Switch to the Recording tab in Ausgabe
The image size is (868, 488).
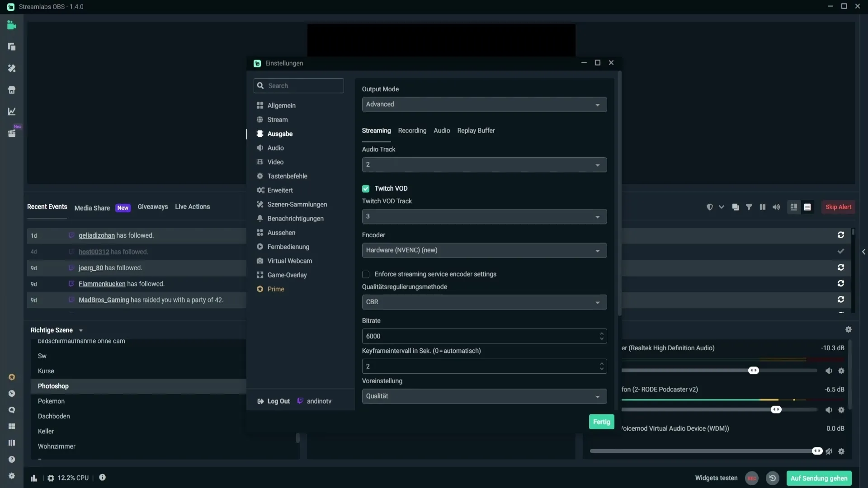coord(412,131)
